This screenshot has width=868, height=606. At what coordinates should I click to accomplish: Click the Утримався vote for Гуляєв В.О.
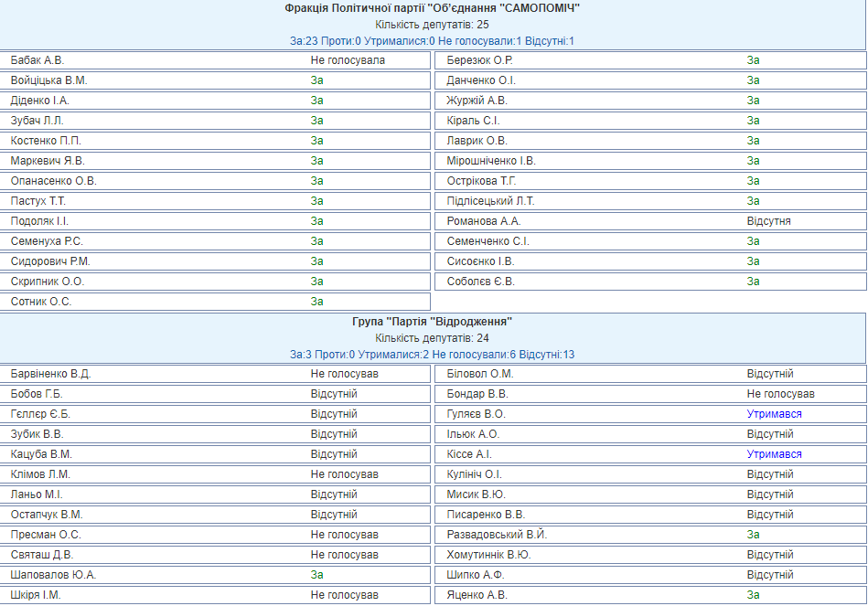click(x=774, y=414)
